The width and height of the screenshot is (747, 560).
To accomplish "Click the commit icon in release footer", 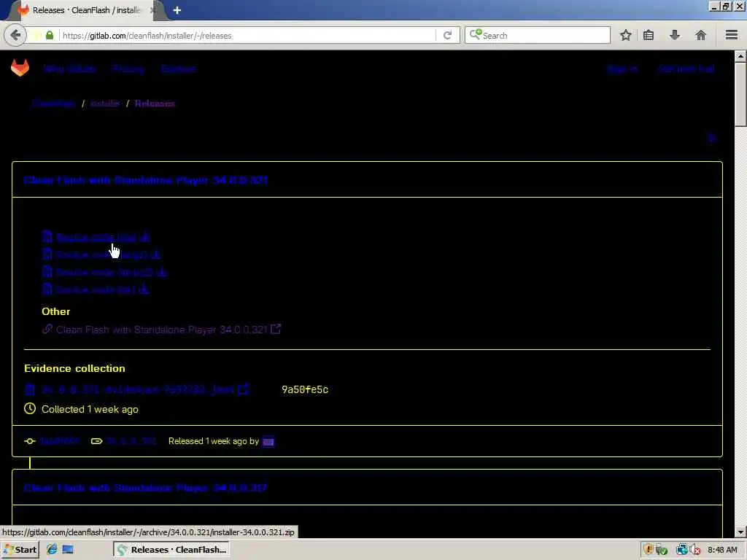I will pyautogui.click(x=30, y=441).
